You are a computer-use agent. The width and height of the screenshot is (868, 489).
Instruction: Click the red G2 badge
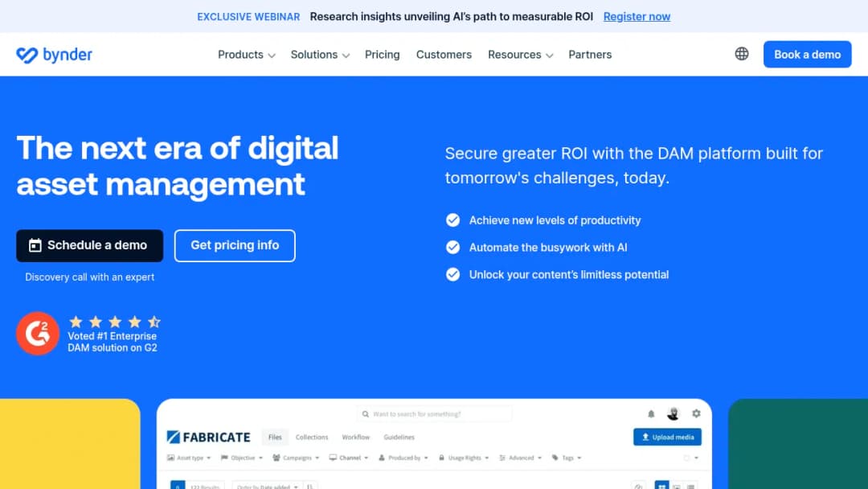click(38, 334)
